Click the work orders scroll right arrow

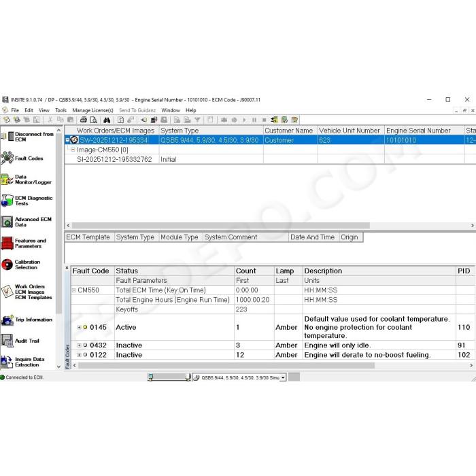tap(473, 226)
